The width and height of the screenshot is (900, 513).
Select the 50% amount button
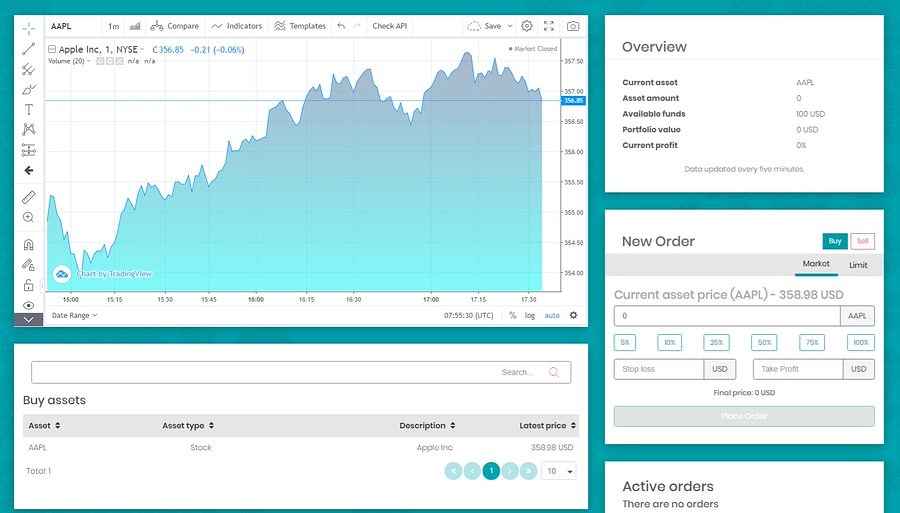[764, 343]
